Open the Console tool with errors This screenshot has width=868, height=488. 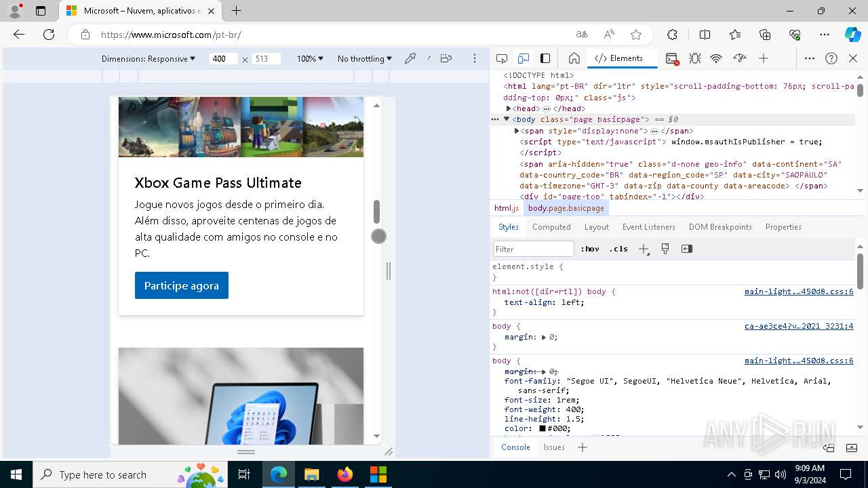(672, 59)
